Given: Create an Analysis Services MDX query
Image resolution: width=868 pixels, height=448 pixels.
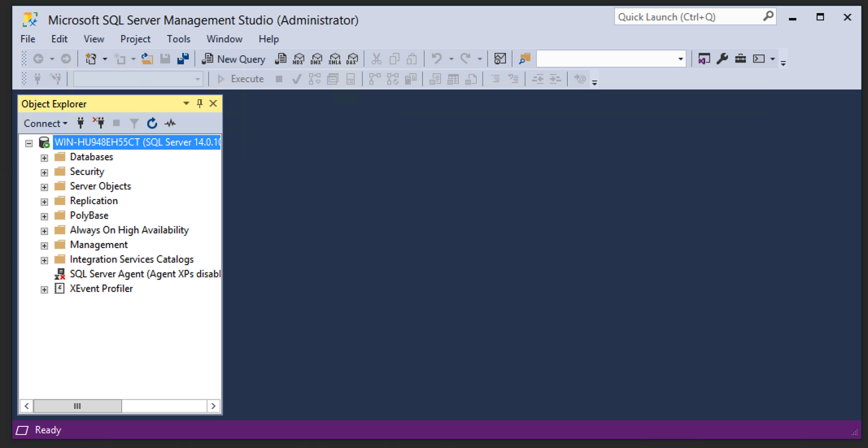Looking at the screenshot, I should [299, 59].
